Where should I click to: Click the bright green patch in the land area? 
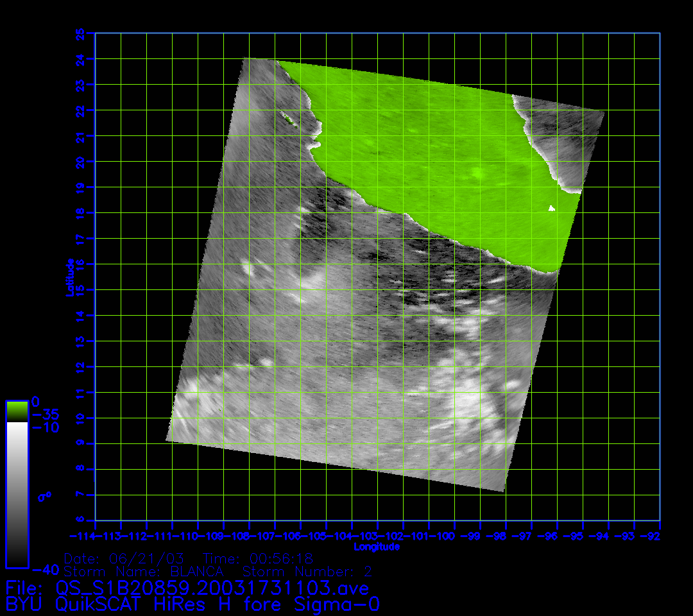pyautogui.click(x=478, y=172)
